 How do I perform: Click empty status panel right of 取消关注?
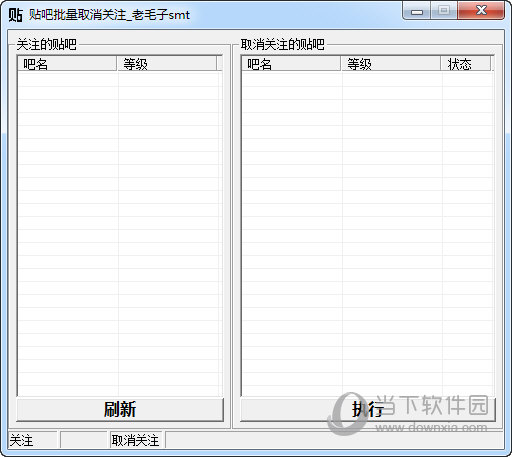point(334,440)
